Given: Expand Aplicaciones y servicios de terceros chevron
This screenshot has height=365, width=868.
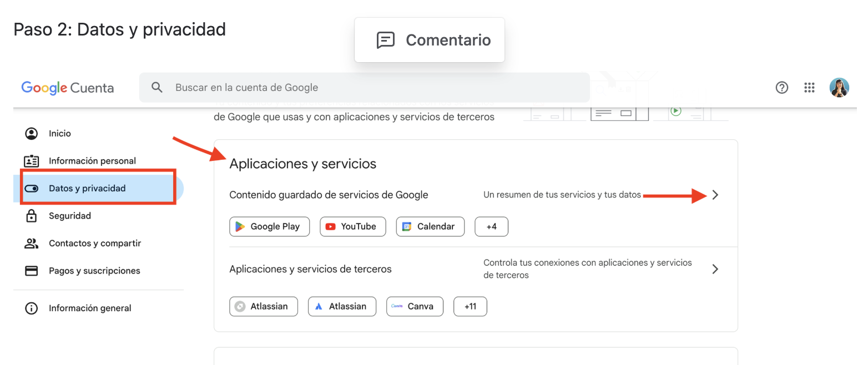Looking at the screenshot, I should click(715, 269).
